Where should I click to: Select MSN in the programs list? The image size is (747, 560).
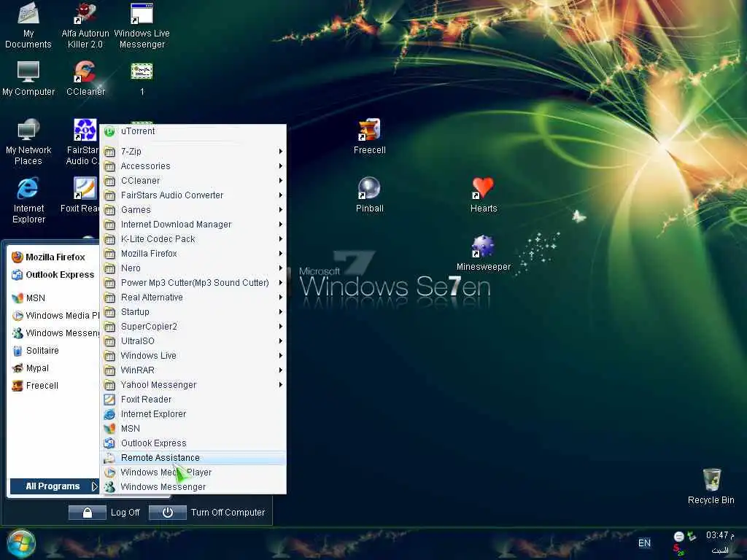tap(194, 429)
